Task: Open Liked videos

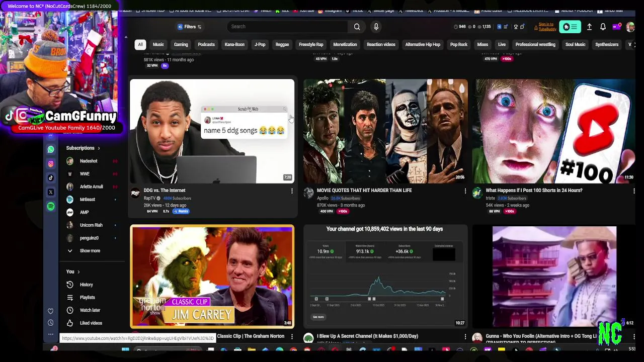Action: point(91,323)
